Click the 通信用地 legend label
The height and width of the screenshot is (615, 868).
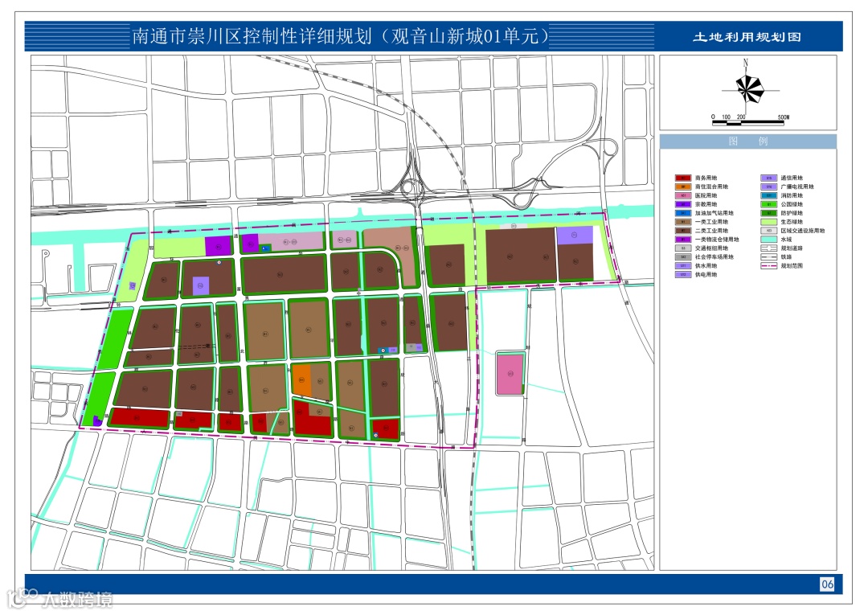792,178
